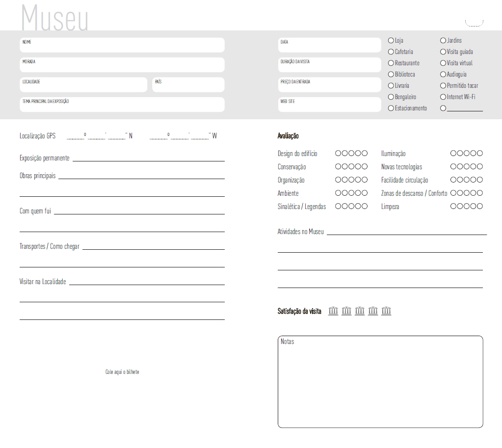The image size is (502, 448).
Task: Click the PAÍS input field
Action: (x=188, y=84)
